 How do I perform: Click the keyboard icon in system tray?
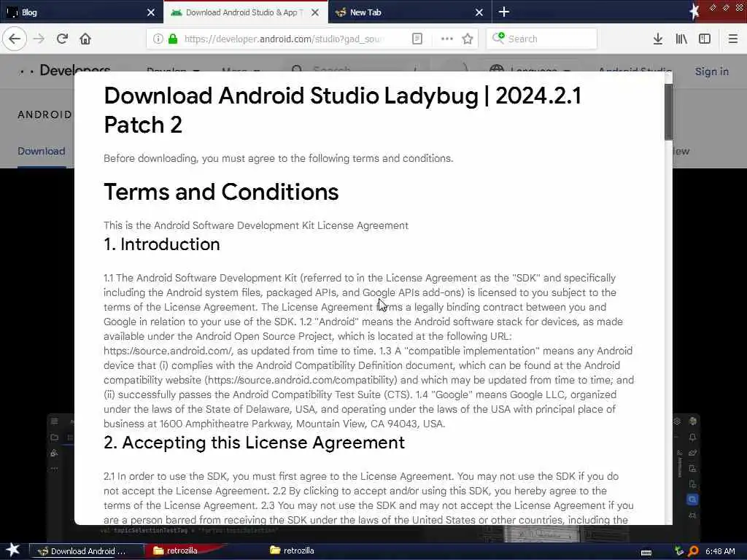pos(646,552)
